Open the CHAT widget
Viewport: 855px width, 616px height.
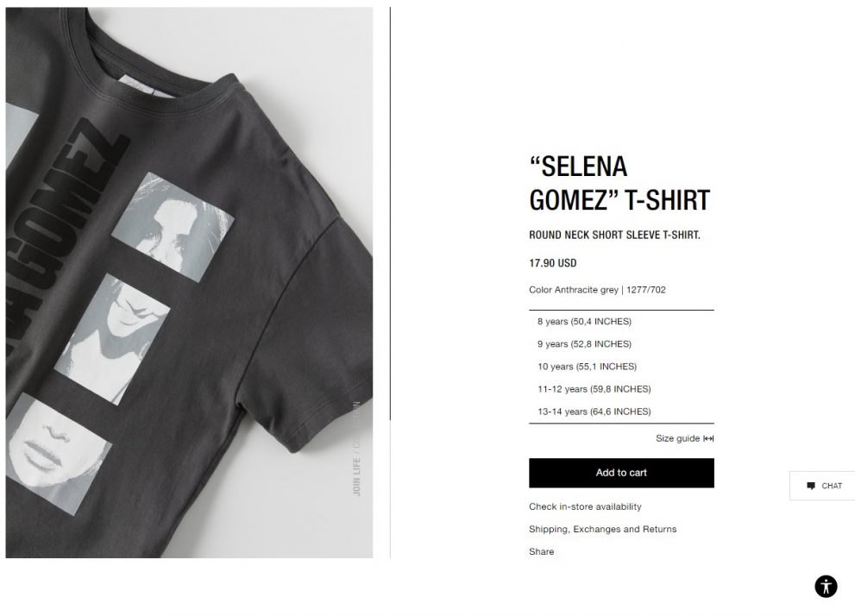click(x=822, y=486)
